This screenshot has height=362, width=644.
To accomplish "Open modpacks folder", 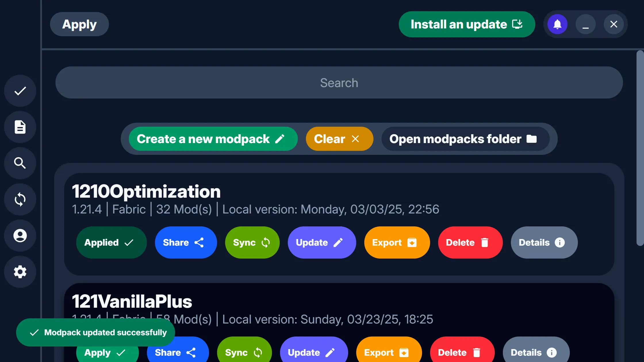I will click(x=465, y=139).
